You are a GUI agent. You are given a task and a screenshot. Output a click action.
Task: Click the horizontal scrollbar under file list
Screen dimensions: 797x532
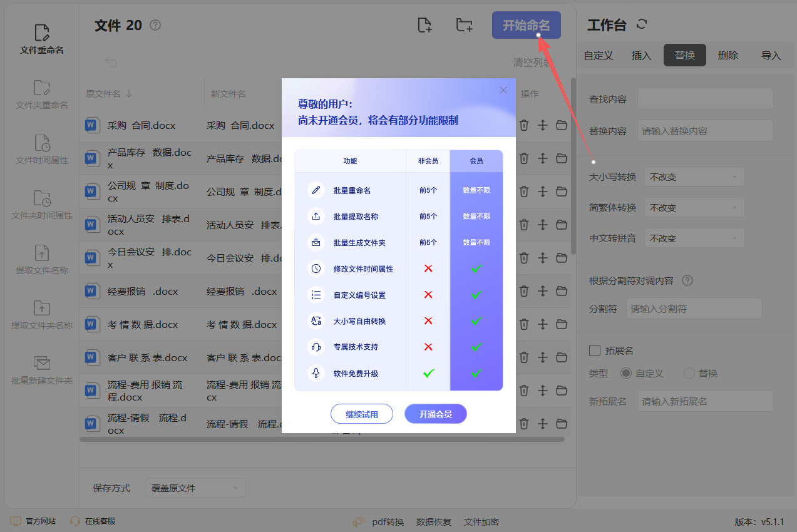[x=322, y=439]
